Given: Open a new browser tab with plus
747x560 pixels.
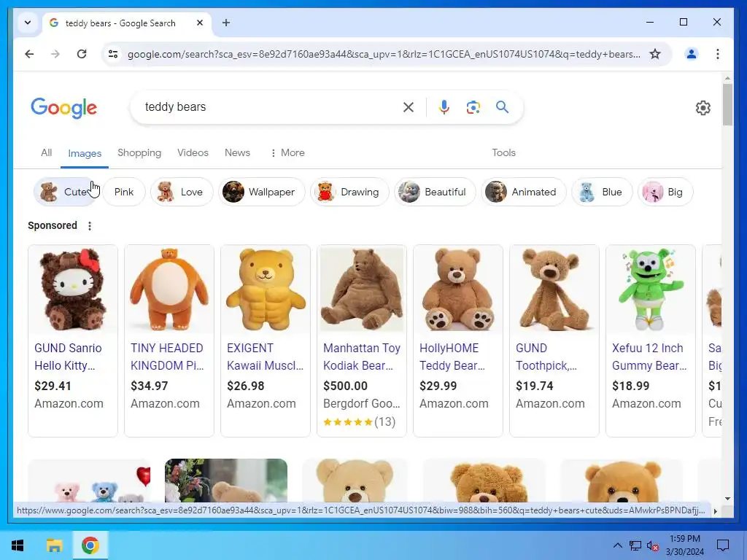Looking at the screenshot, I should coord(226,23).
